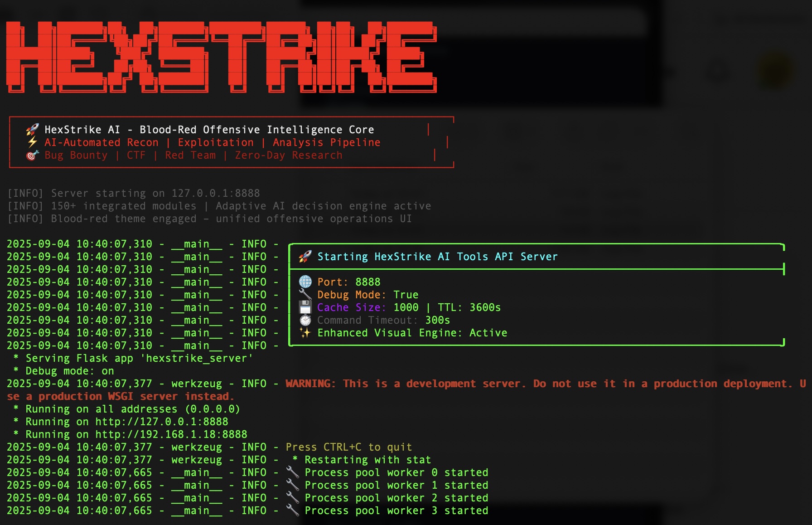812x525 pixels.
Task: Click the globe icon next to Port
Action: point(305,282)
